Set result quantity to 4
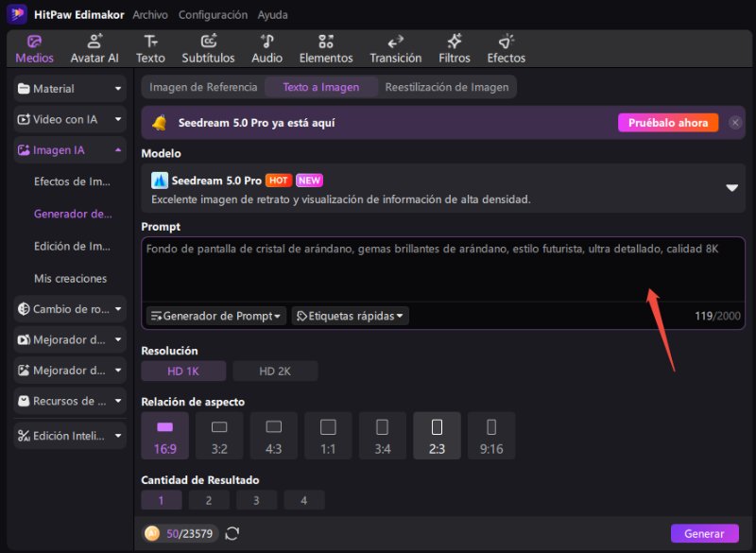This screenshot has width=756, height=553. (x=303, y=500)
